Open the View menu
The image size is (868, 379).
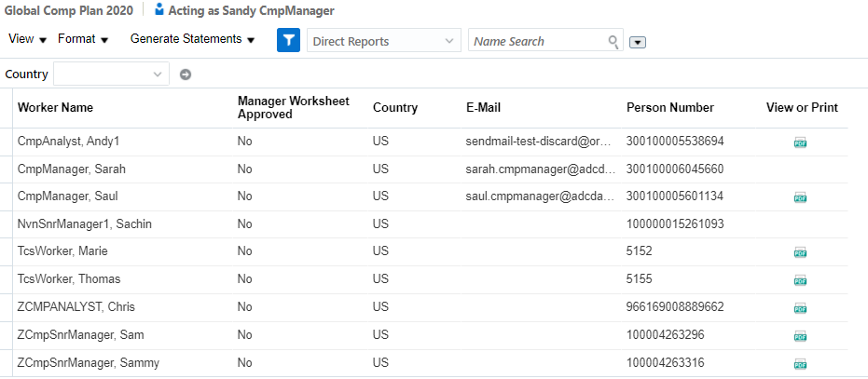point(27,39)
